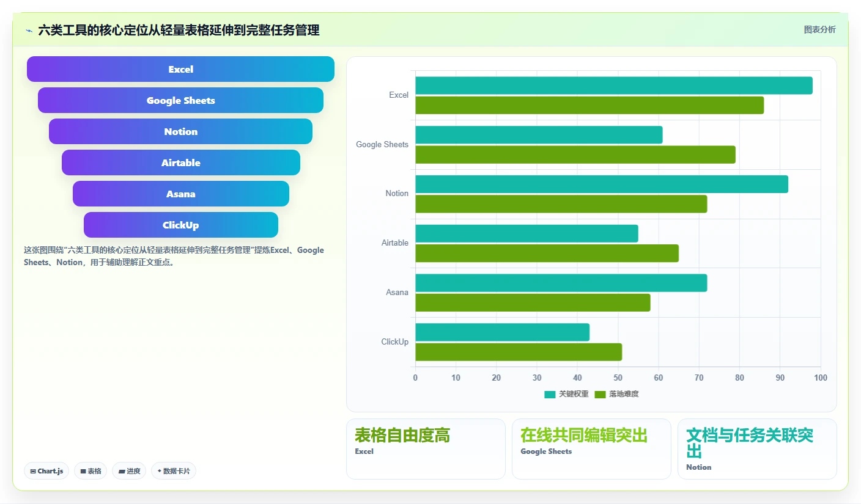Open the 文档与任务关联突出 Notion card
The width and height of the screenshot is (861, 504).
(757, 449)
